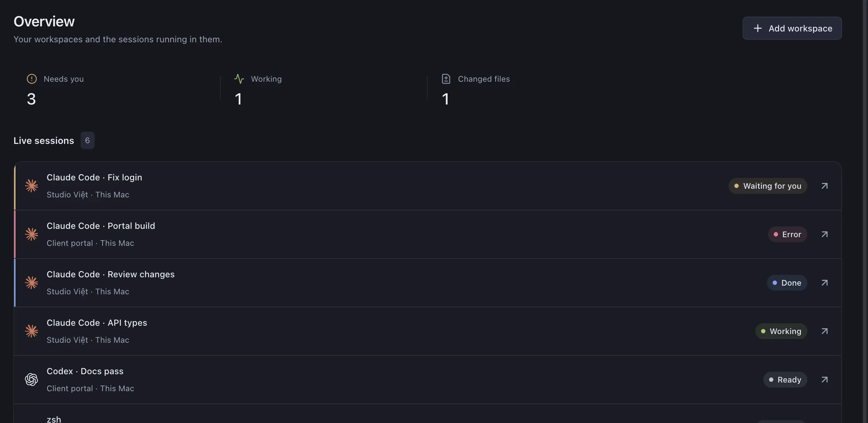
Task: Click the Claude icon beside Portal build
Action: click(x=31, y=234)
